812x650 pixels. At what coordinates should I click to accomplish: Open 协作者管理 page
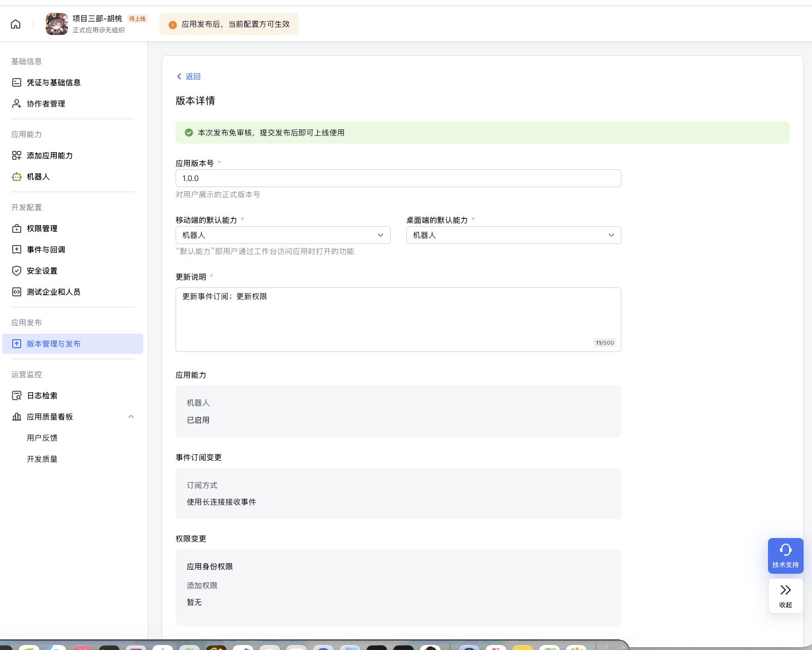tap(46, 104)
